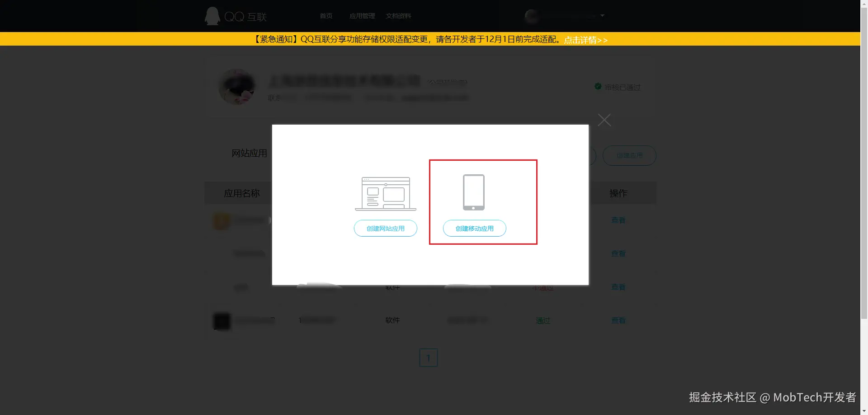Click the 软件 cell in the last row

tap(392, 320)
